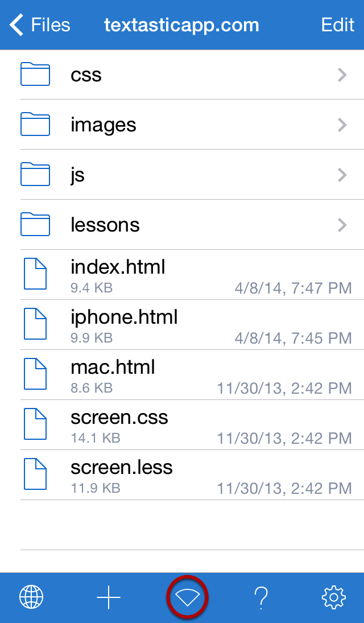The image size is (364, 623).
Task: Open js folder using right chevron
Action: click(342, 175)
